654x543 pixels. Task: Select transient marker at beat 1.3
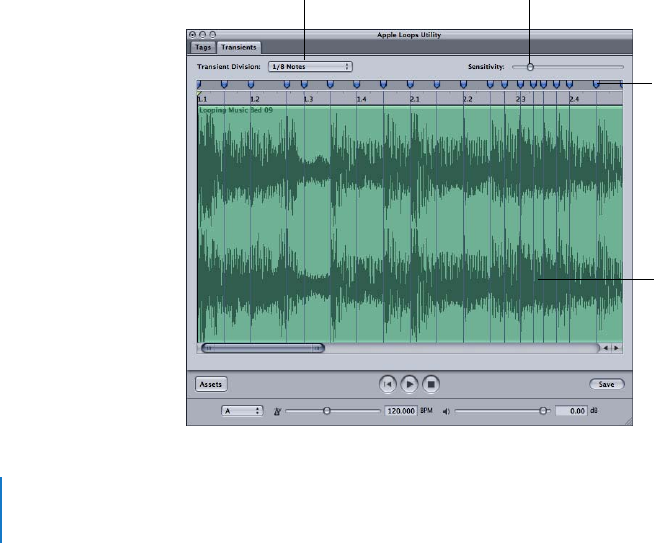pos(304,84)
